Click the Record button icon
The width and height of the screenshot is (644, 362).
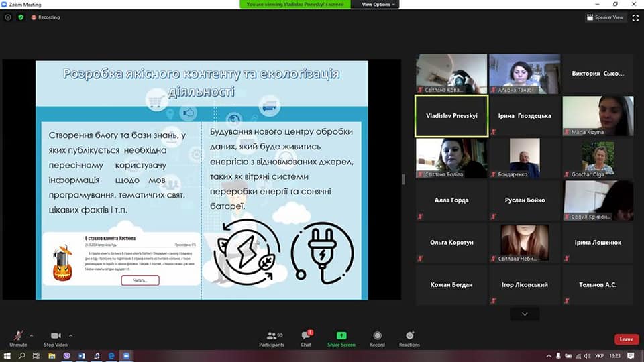(x=377, y=335)
